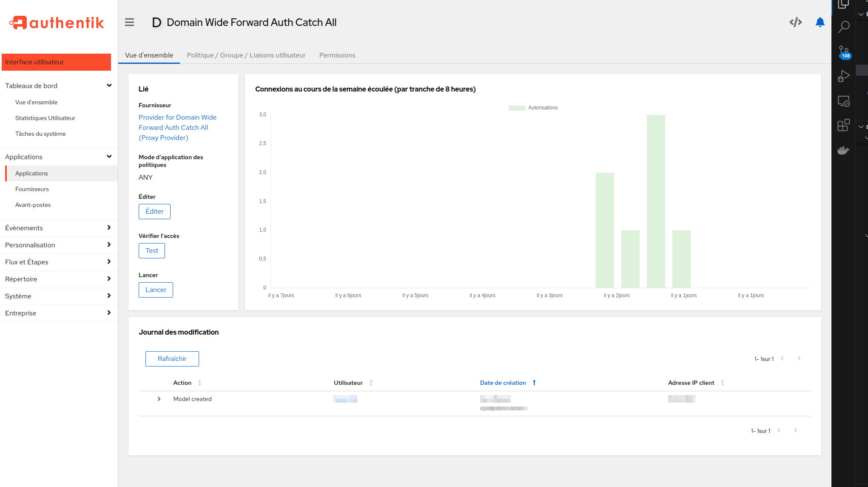
Task: Open Vue d'ensemble dashboard in sidebar
Action: (36, 102)
